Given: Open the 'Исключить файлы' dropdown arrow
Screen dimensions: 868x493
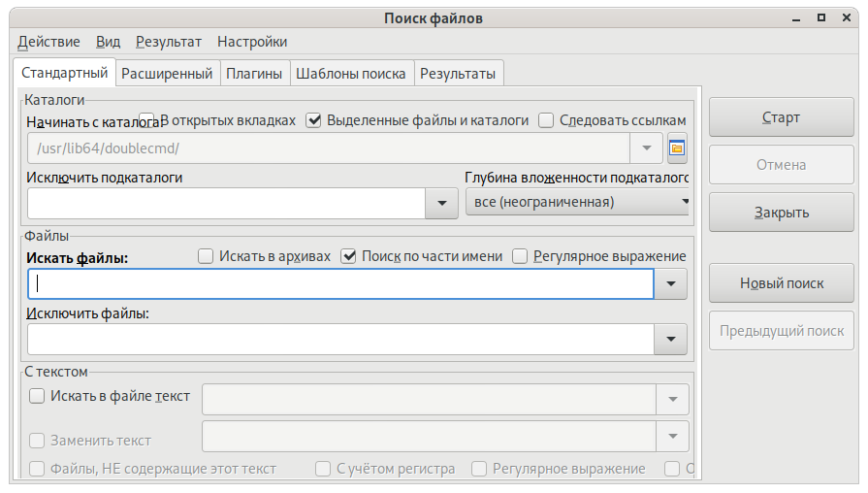Looking at the screenshot, I should tap(671, 339).
